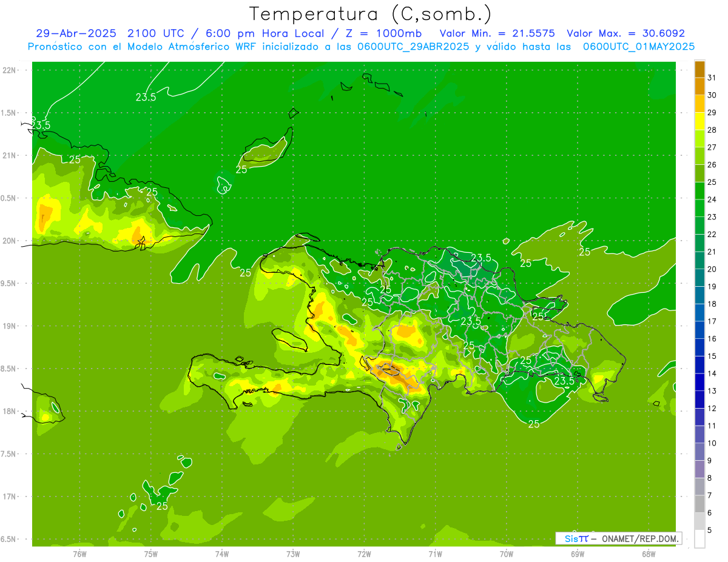The image size is (728, 562).
Task: Click the '74W' longitude axis label
Action: coord(222,554)
